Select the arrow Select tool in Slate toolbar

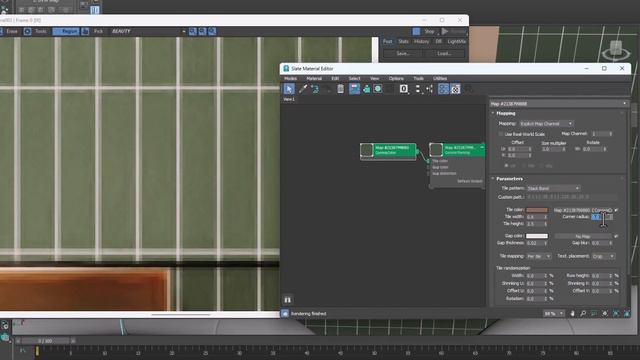[x=289, y=89]
